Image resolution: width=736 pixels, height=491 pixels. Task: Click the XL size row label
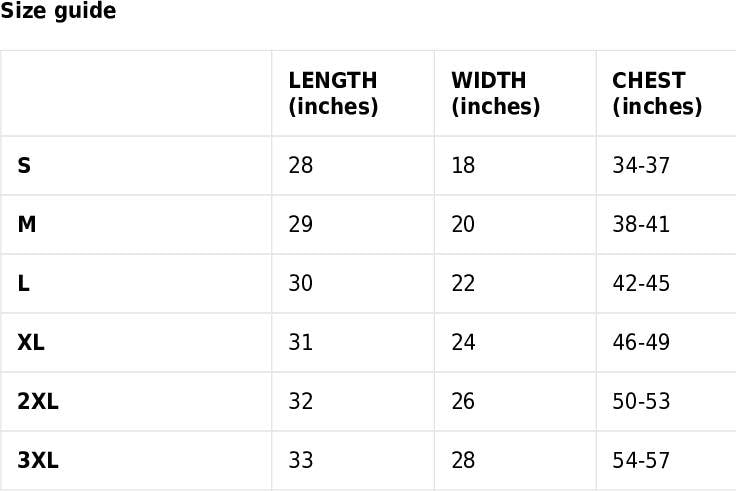[x=31, y=342]
